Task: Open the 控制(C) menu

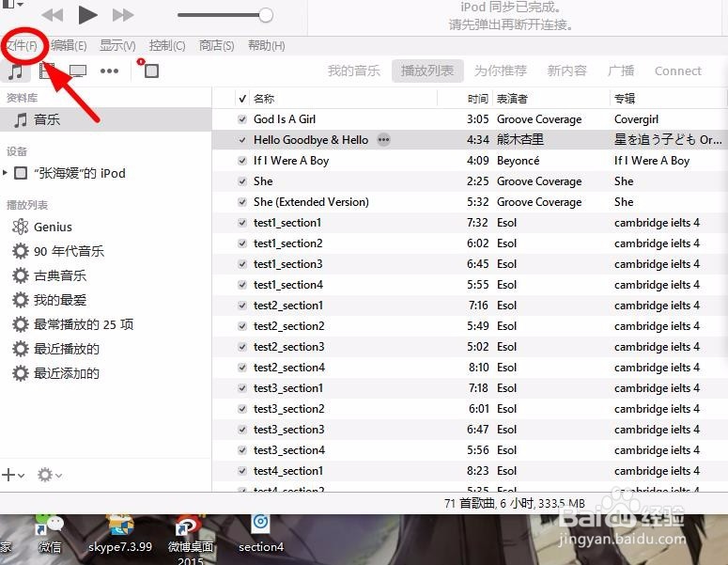Action: pyautogui.click(x=167, y=45)
